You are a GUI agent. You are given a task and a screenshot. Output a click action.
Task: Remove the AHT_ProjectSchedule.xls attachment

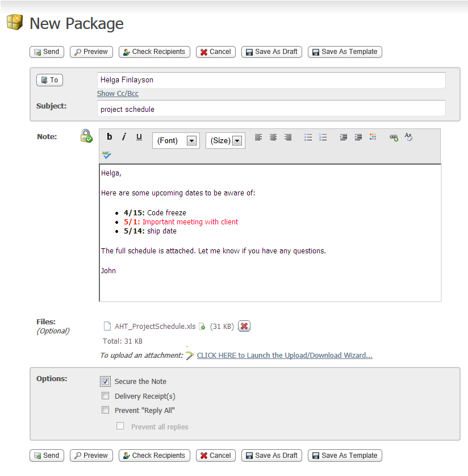[244, 326]
